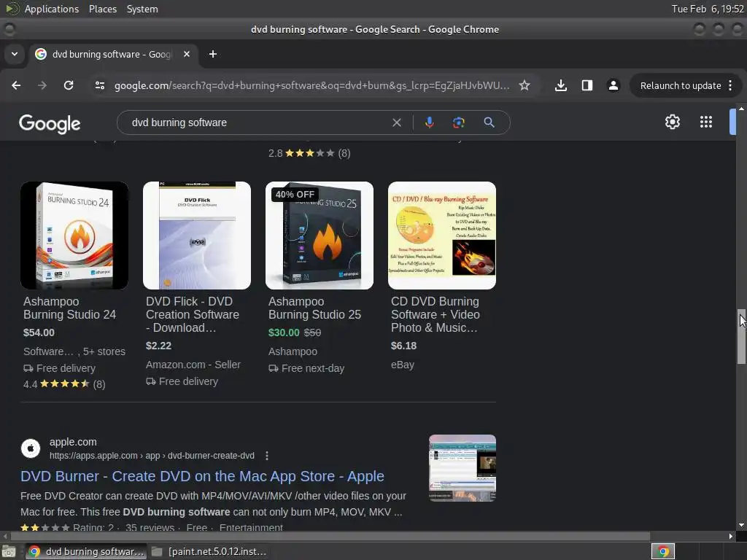
Task: Click the Chrome icon in system tray
Action: (663, 552)
